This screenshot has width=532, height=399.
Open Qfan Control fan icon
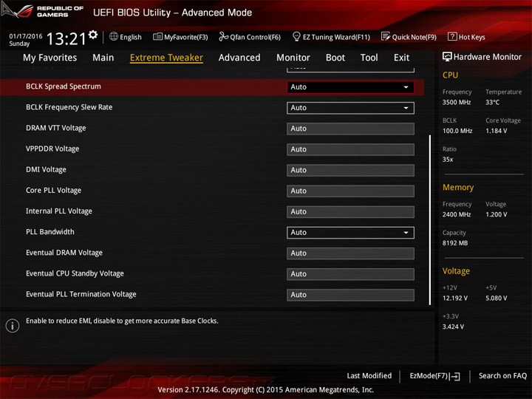[x=223, y=36]
